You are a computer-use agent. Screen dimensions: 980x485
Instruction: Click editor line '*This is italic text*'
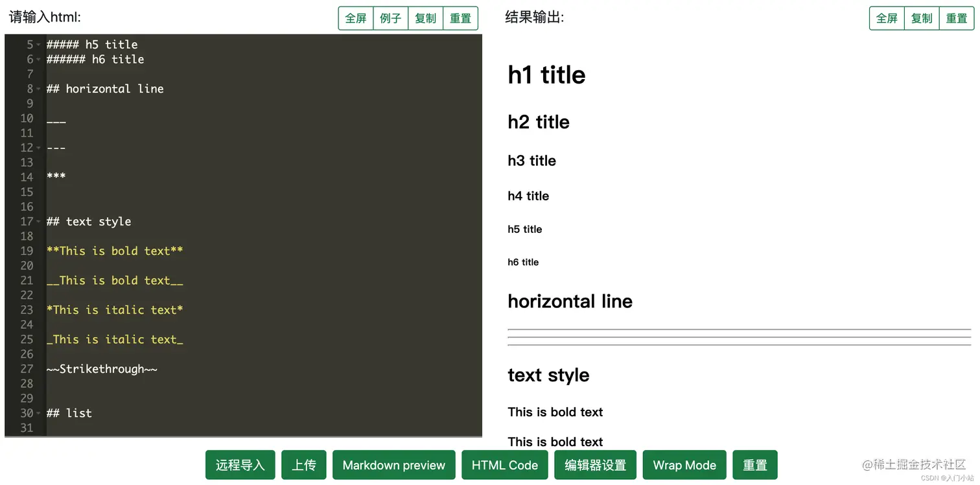[115, 310]
